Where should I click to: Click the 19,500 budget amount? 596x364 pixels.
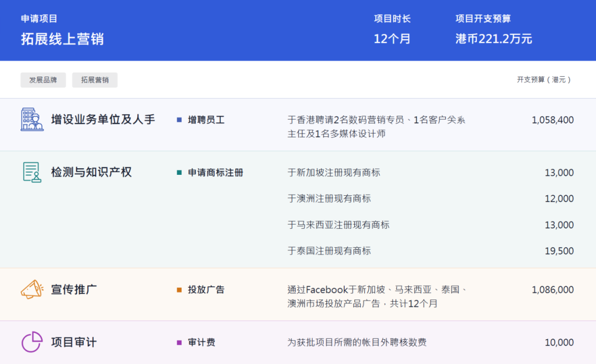pyautogui.click(x=559, y=251)
